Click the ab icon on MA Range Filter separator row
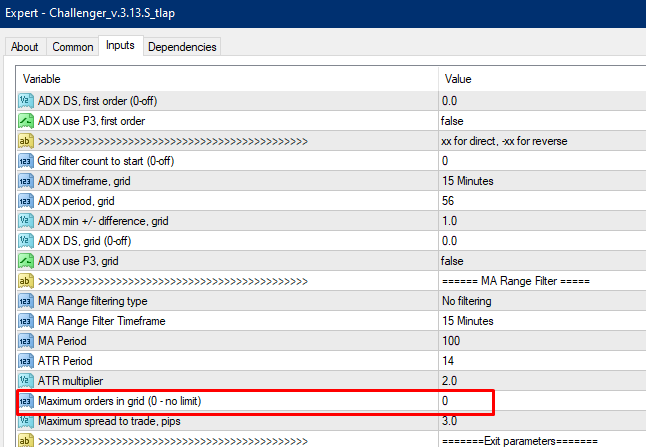The height and width of the screenshot is (447, 646). click(x=26, y=281)
